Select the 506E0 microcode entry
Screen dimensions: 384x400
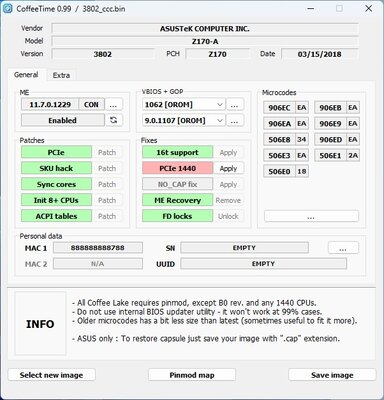[279, 171]
